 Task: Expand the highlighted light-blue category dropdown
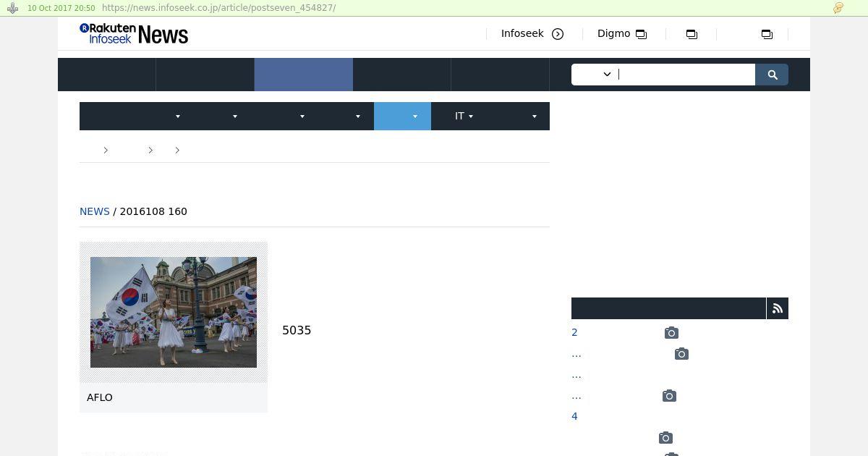[402, 116]
